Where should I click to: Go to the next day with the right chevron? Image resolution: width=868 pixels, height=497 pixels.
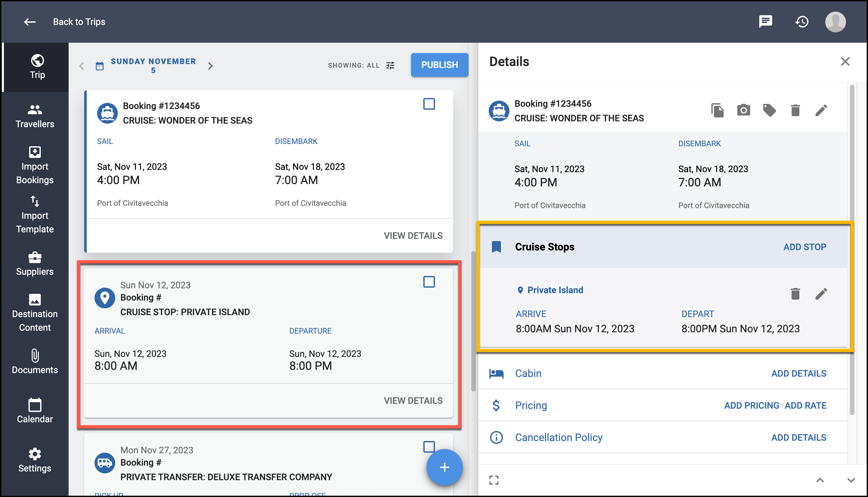(x=210, y=66)
